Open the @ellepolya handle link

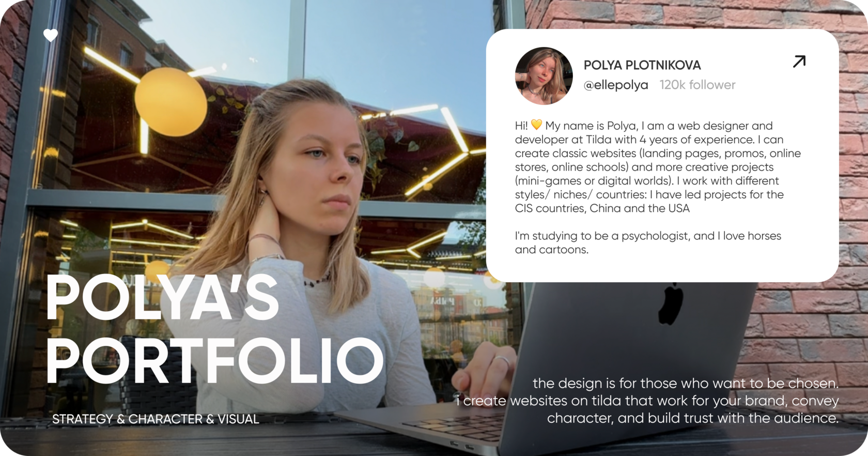[x=615, y=85]
